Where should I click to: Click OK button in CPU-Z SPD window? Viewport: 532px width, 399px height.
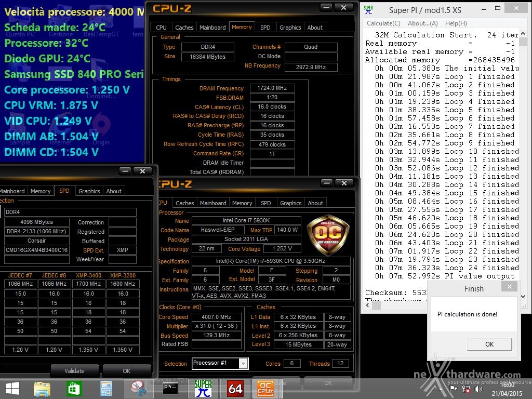point(127,371)
